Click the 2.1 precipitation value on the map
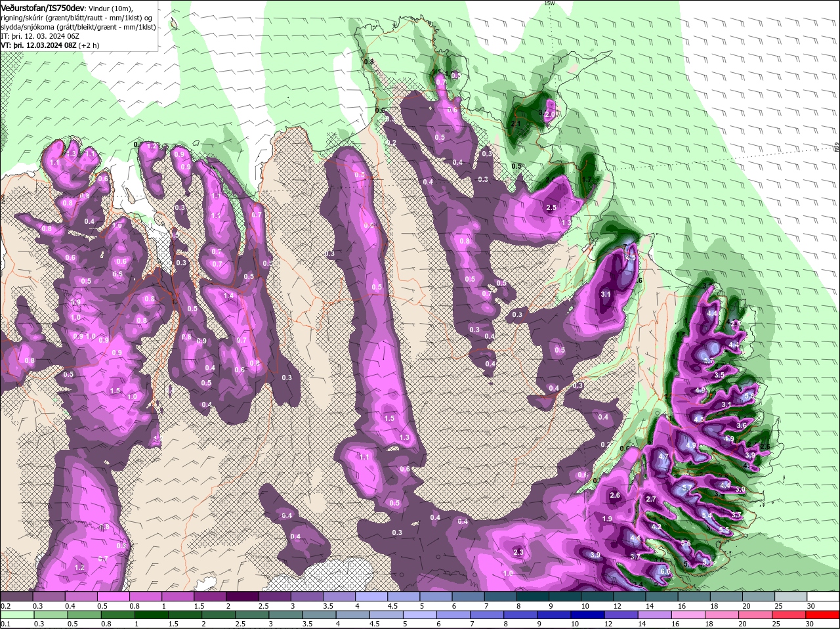The height and width of the screenshot is (629, 840). point(515,123)
